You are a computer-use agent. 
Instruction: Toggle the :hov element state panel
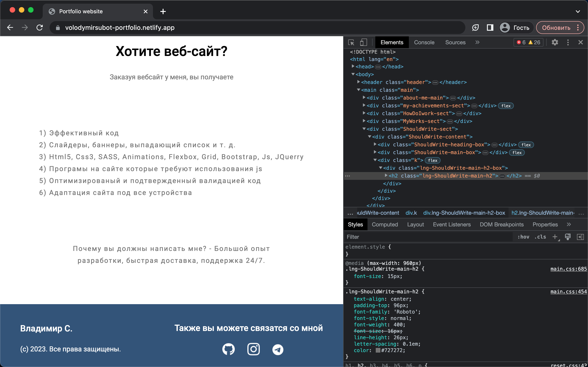pyautogui.click(x=523, y=237)
